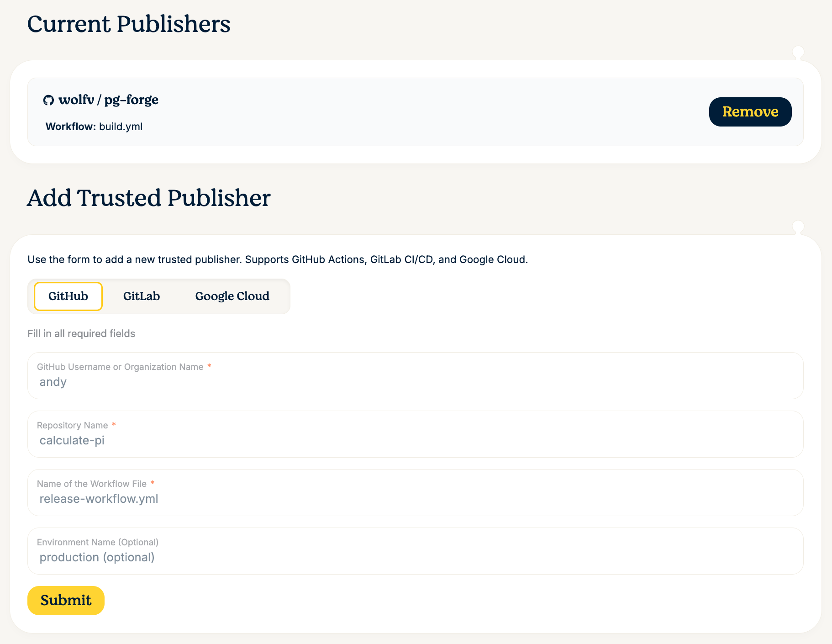Viewport: 832px width, 644px height.
Task: Open the Google Cloud publisher tab
Action: click(x=232, y=296)
